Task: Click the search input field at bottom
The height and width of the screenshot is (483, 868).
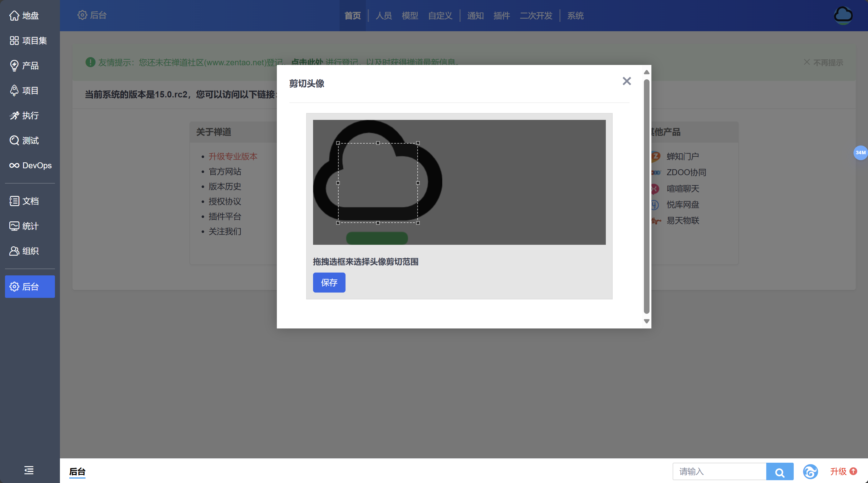Action: (719, 471)
